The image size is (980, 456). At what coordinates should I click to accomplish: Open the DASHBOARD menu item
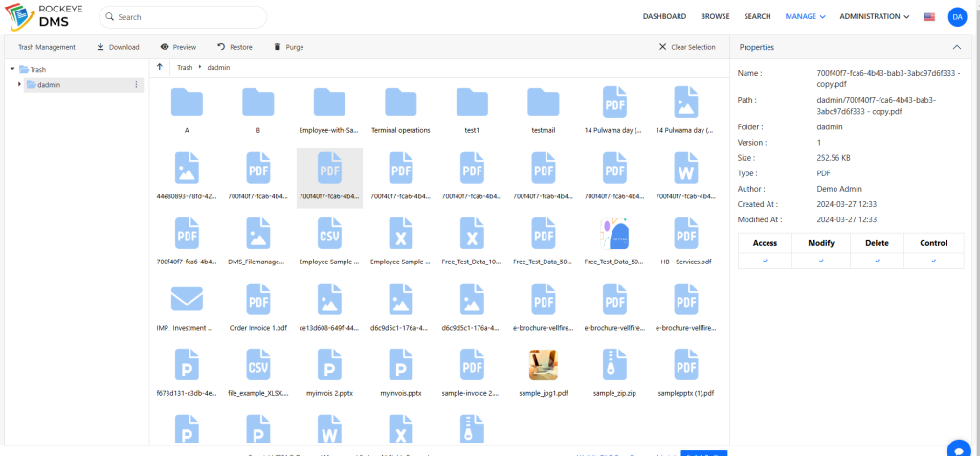pos(664,17)
